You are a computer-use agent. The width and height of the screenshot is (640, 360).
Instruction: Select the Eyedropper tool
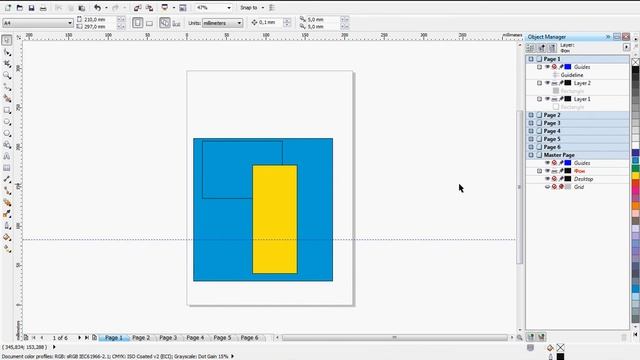(x=7, y=214)
